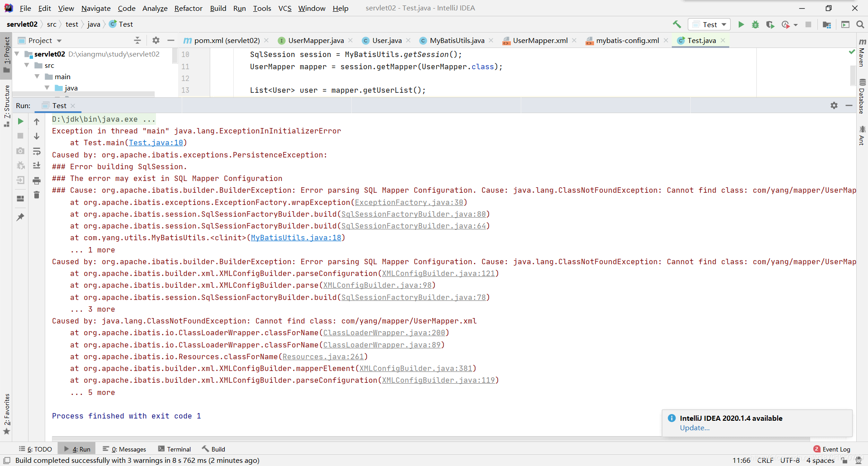Click Down the Stack Trace arrow
This screenshot has width=868, height=466.
point(37,136)
